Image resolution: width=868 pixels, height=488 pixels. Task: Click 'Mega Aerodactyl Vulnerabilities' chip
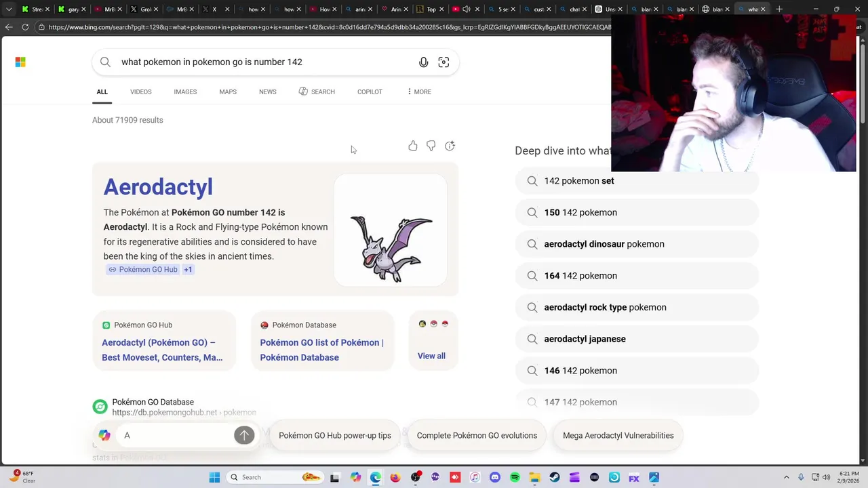pyautogui.click(x=618, y=435)
